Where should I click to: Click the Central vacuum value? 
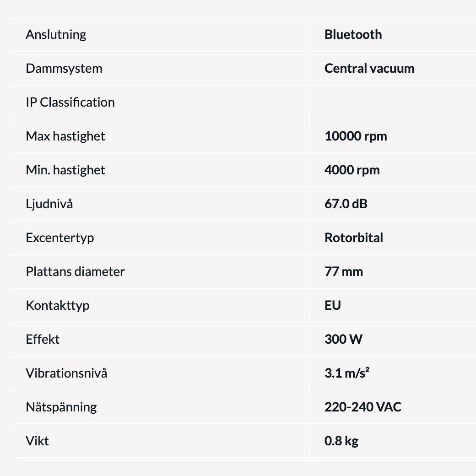(369, 69)
